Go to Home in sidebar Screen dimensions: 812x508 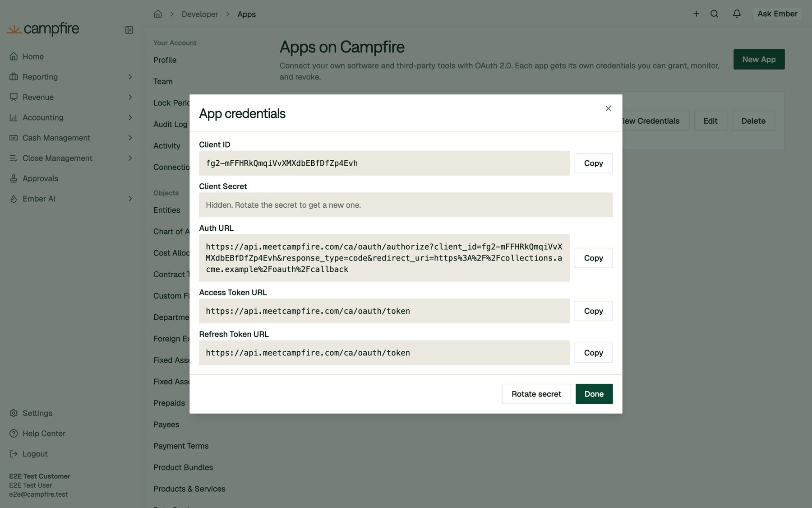pyautogui.click(x=33, y=56)
